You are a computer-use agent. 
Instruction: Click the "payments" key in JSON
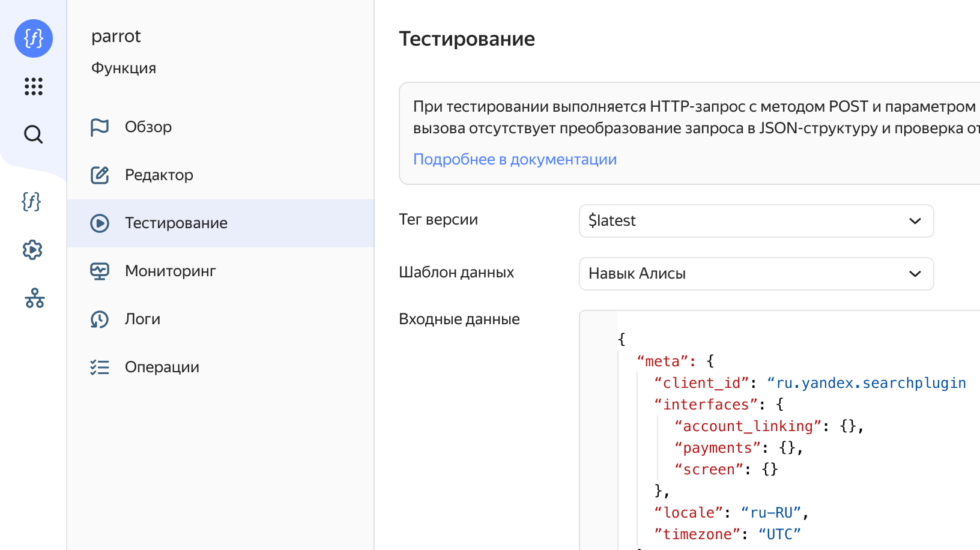coord(717,448)
